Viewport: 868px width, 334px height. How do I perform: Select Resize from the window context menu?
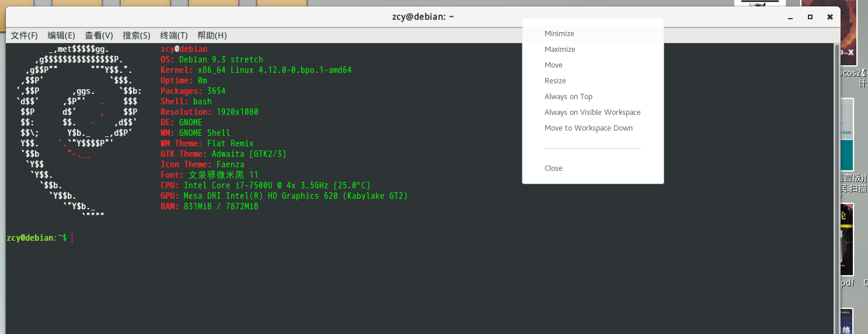tap(555, 81)
